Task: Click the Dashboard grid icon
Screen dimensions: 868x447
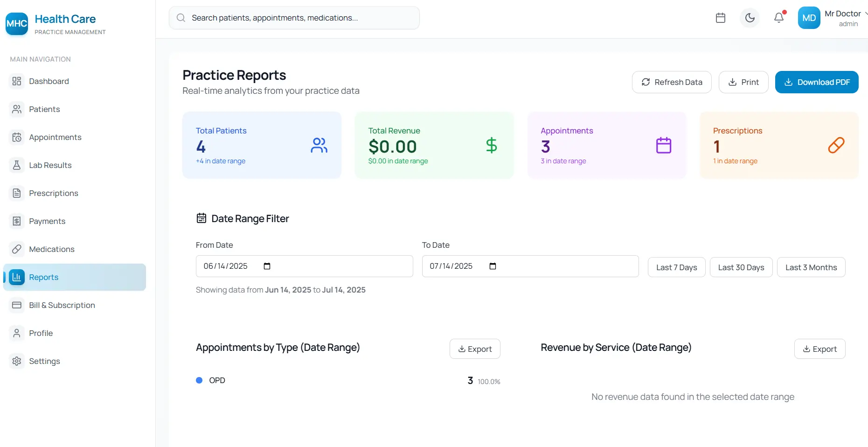Action: [x=17, y=81]
